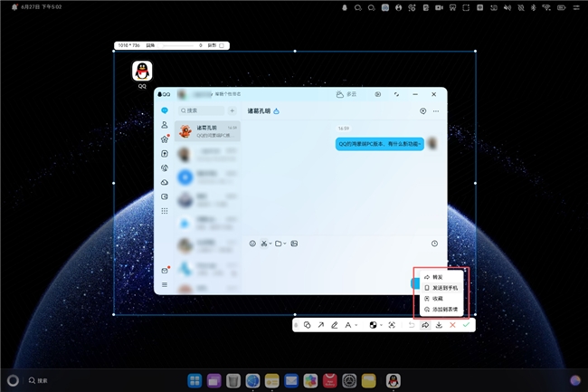Open the apps grid icon in QQ sidebar

165,211
